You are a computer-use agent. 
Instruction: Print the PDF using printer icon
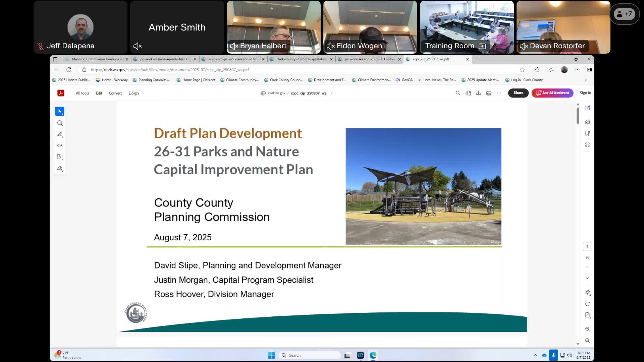pos(489,93)
